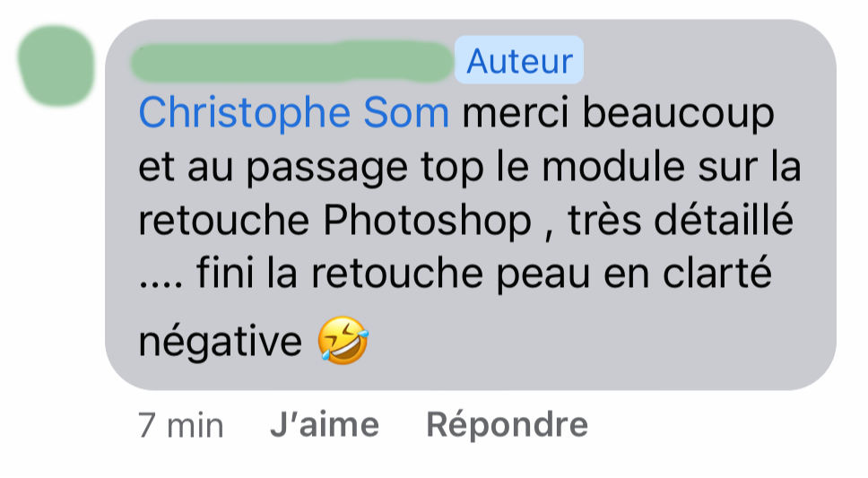Reply using the Répondre button
Image resolution: width=868 pixels, height=478 pixels.
tap(507, 426)
